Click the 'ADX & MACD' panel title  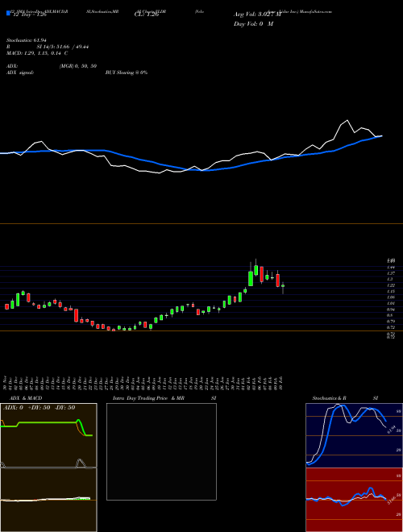point(26,398)
